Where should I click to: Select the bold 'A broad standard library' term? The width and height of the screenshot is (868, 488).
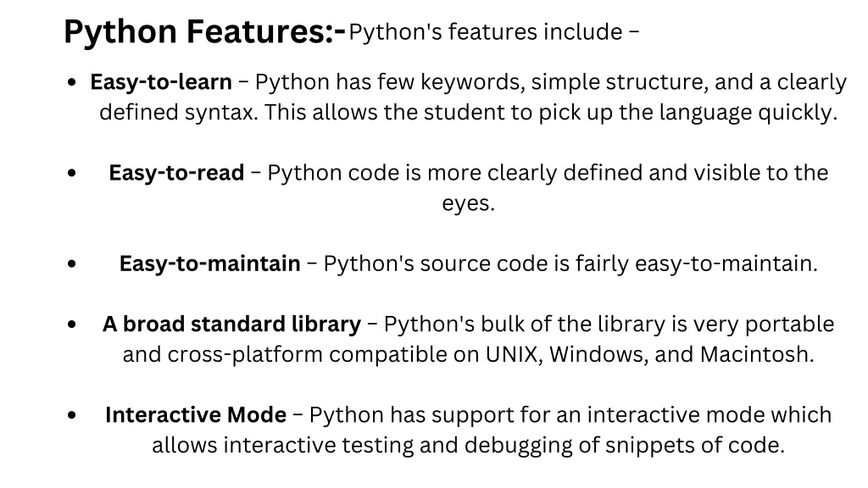pos(232,324)
